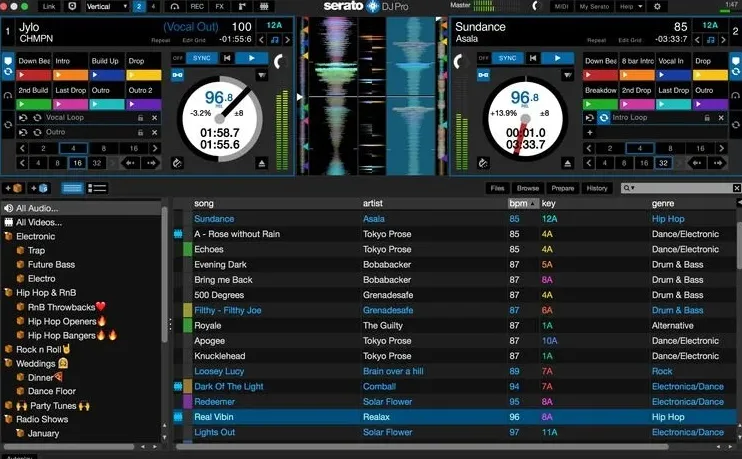
Task: Open the Files panel tab
Action: coord(497,188)
